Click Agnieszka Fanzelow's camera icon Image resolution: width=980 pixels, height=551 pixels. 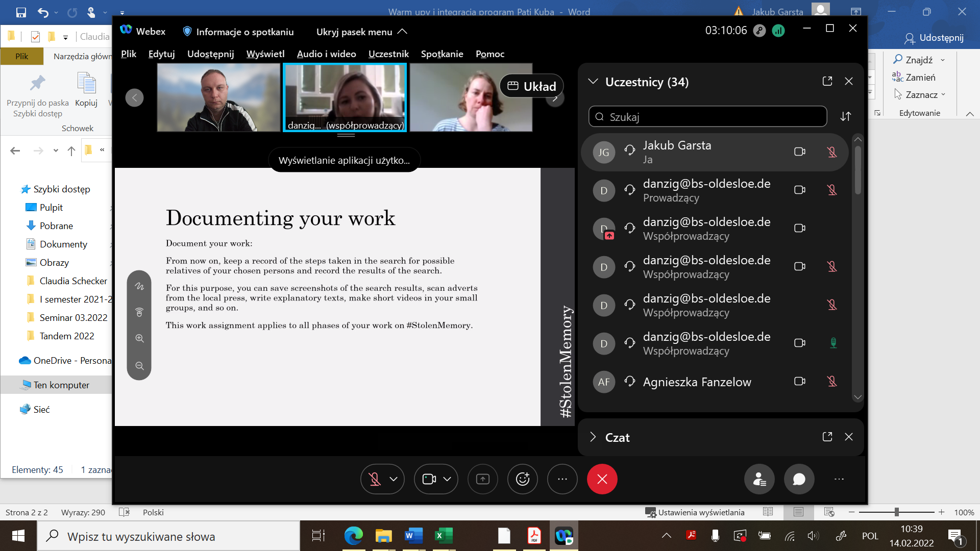(800, 381)
